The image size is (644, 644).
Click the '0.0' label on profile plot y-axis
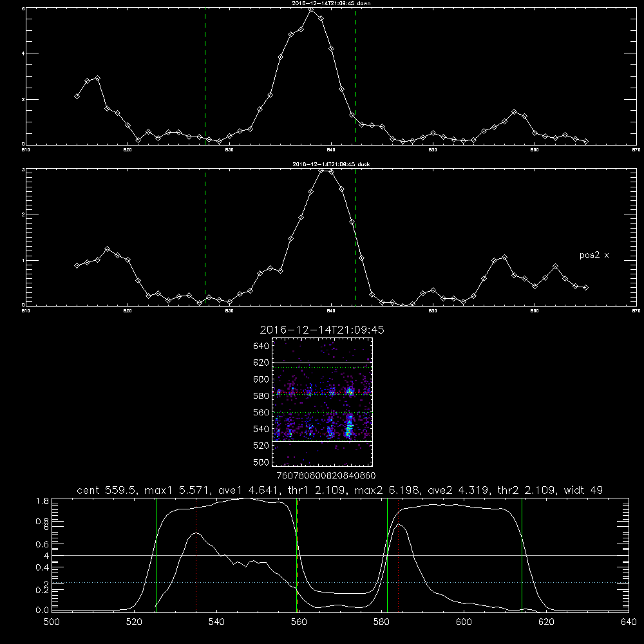(x=43, y=611)
